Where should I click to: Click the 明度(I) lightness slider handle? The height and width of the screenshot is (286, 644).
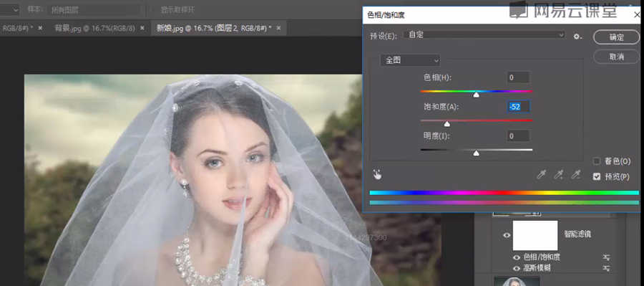(476, 153)
